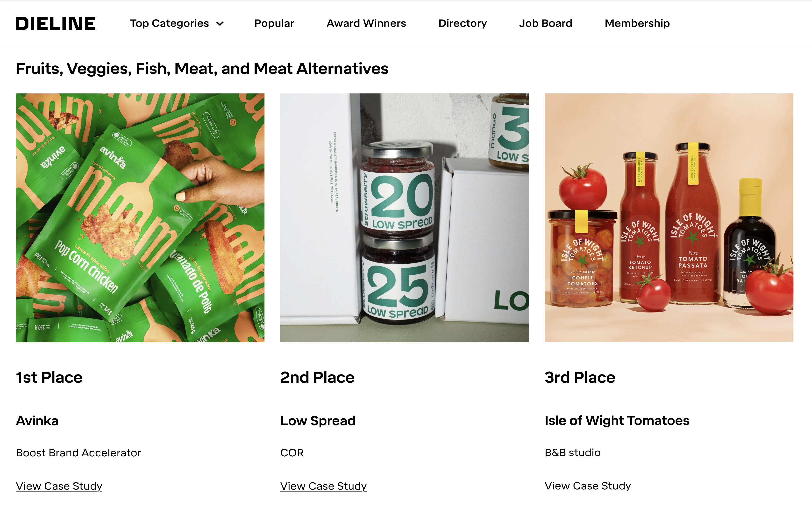This screenshot has height=523, width=812.
Task: View Case Study for Low Spread
Action: [x=323, y=486]
